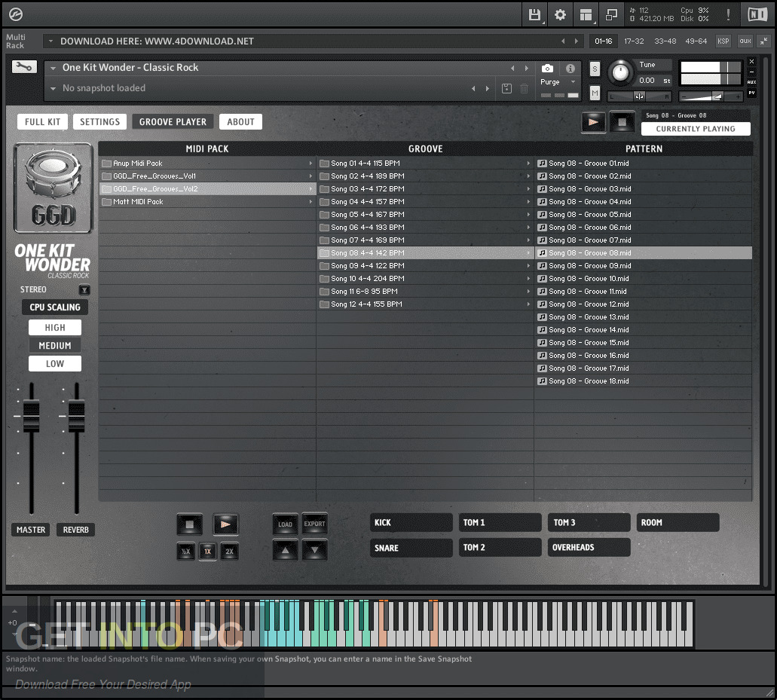Stop currently playing groove, top right
Screen dimensions: 777x700
point(622,122)
